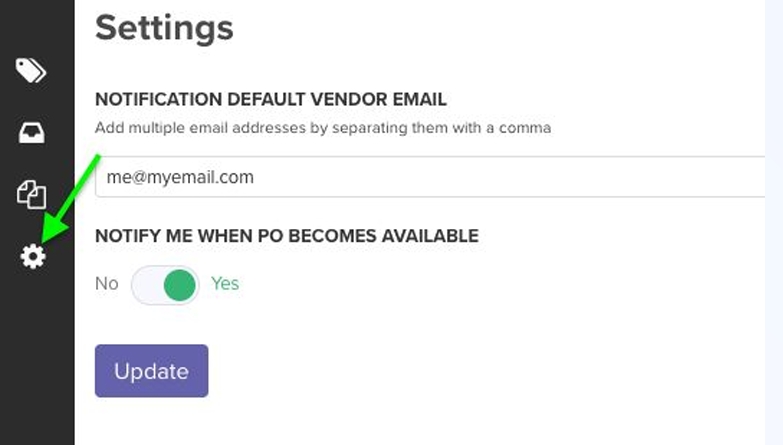
Task: Click 'Notification Default Vendor Email' label
Action: (x=270, y=99)
